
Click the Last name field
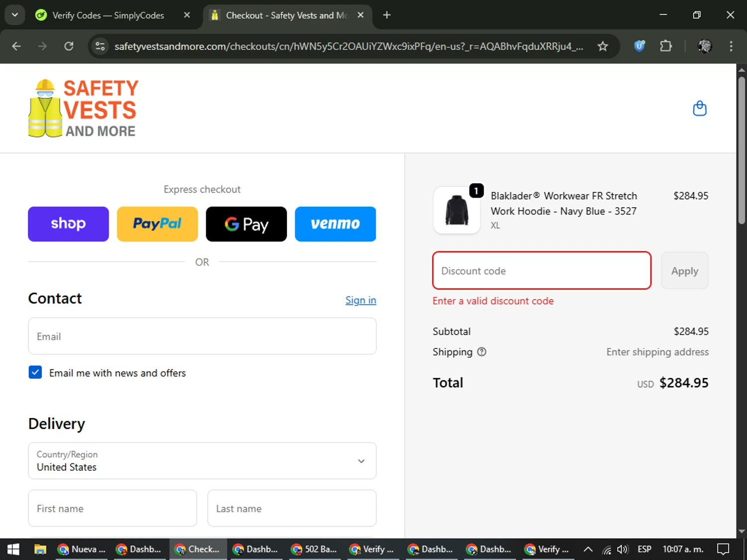[292, 508]
